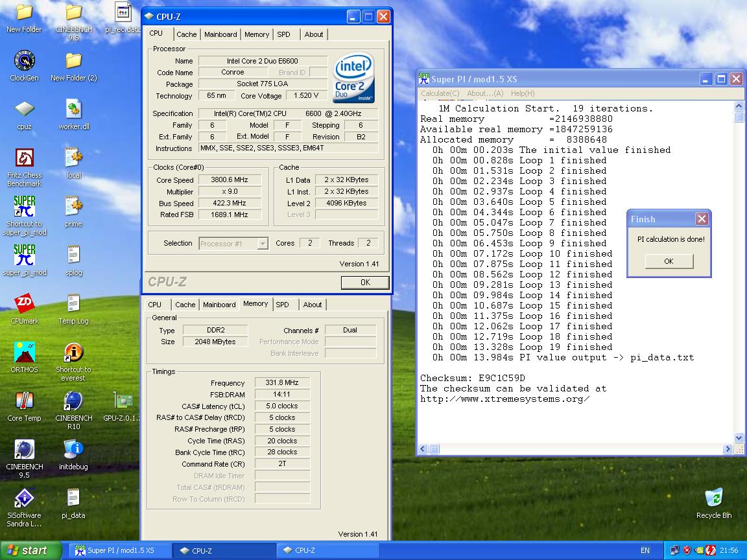
Task: Click the Super PI taskbar button
Action: coord(121,550)
